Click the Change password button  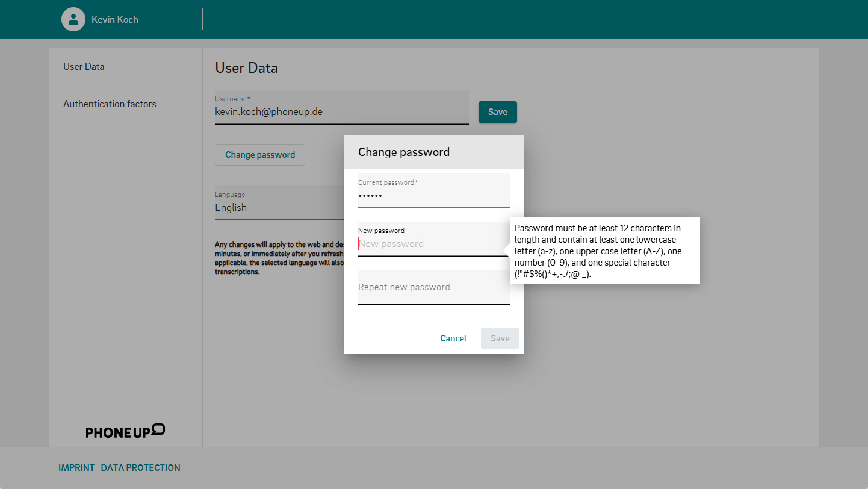coord(259,155)
